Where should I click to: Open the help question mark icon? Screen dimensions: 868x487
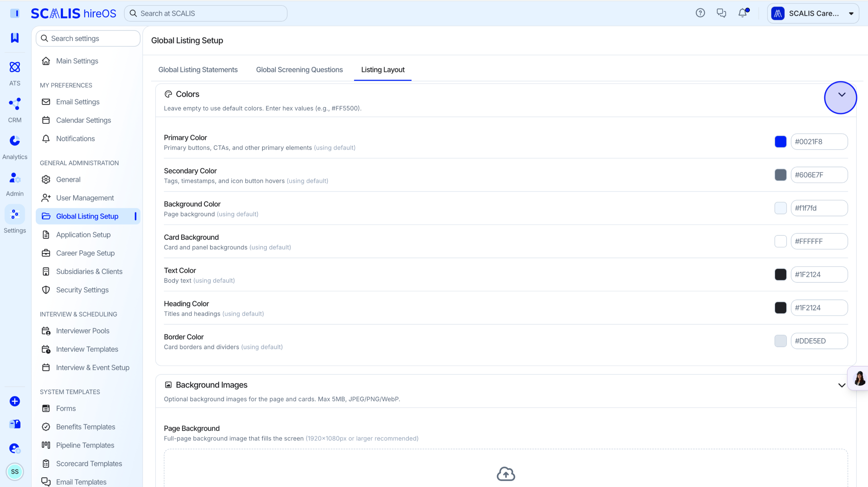(x=700, y=13)
